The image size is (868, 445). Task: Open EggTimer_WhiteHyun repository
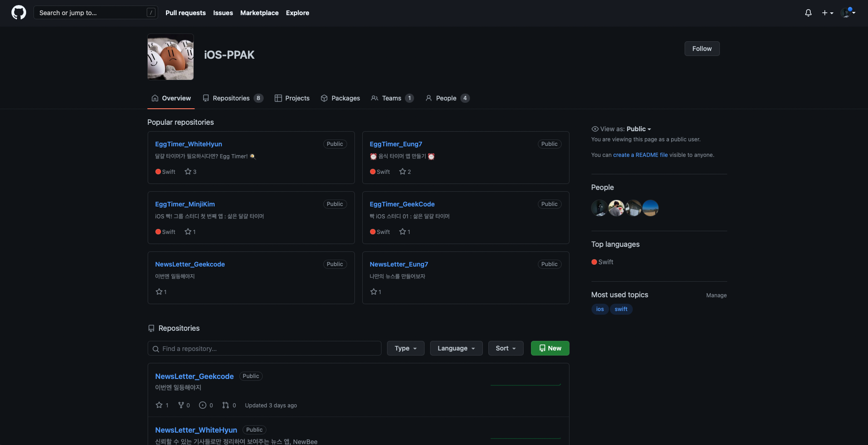[x=188, y=144]
